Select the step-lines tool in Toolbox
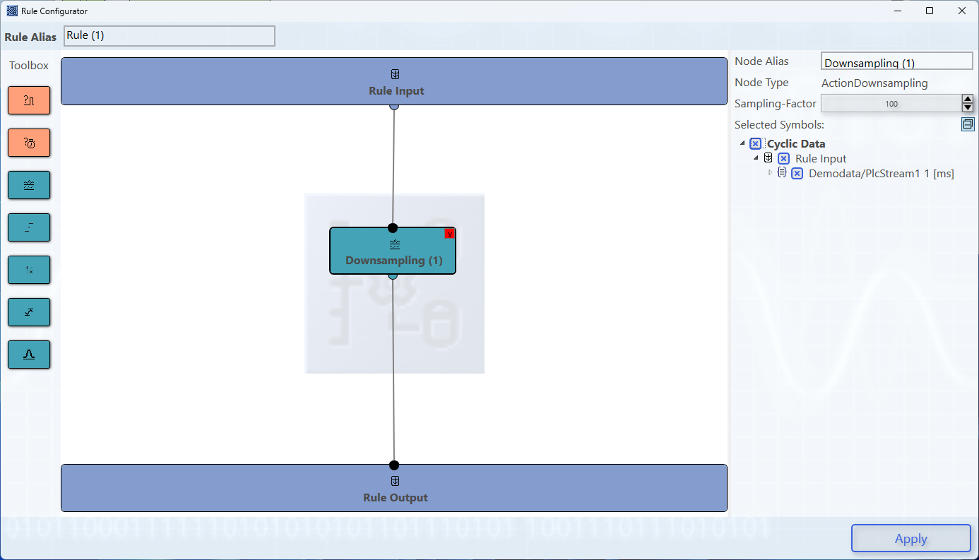 (x=29, y=227)
